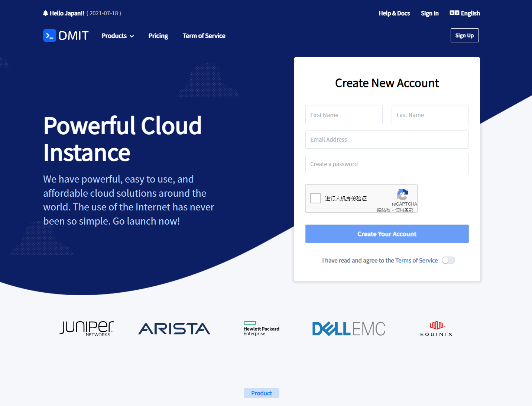Expand the Products dropdown menu
This screenshot has height=406, width=532.
[x=118, y=36]
